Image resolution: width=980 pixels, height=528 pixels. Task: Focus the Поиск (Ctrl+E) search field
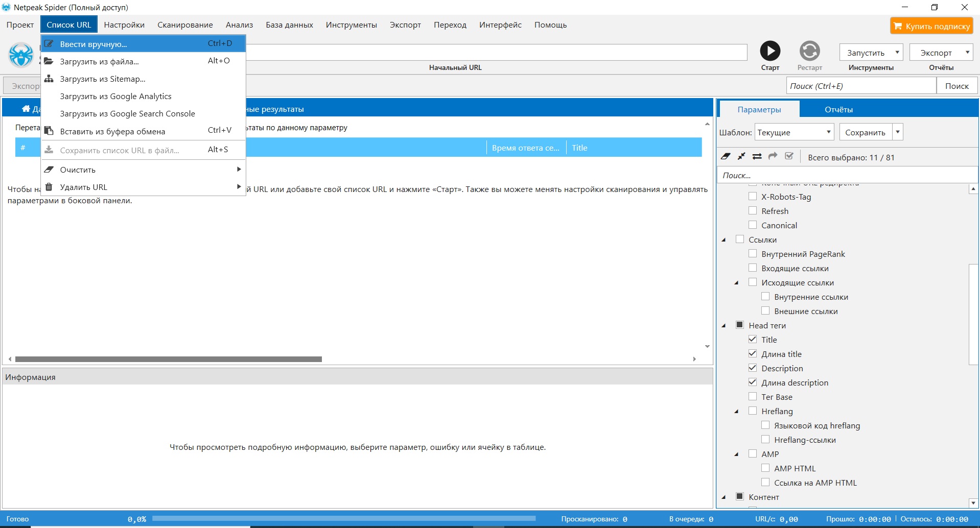point(861,86)
